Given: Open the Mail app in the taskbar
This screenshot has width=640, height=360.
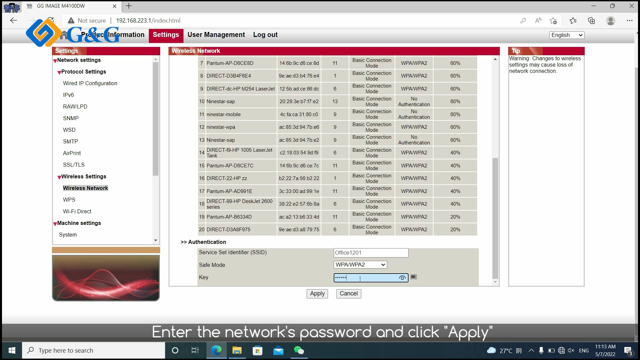Looking at the screenshot, I should 278,350.
